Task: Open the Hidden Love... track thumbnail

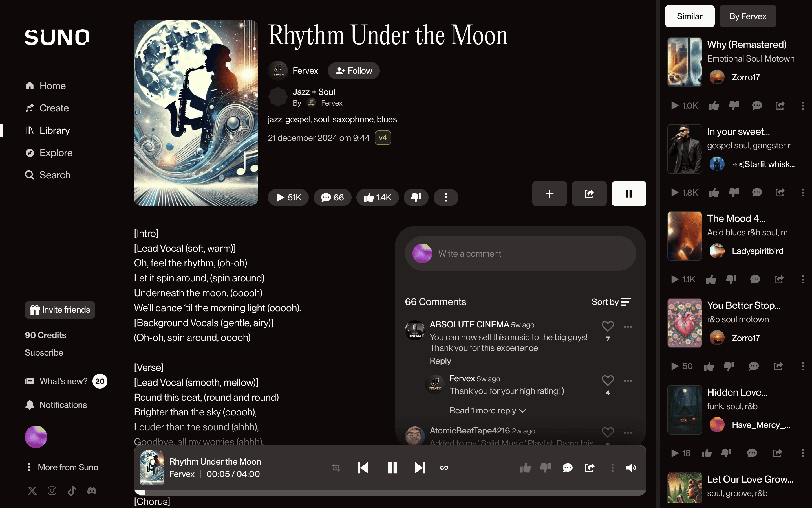Action: coord(685,410)
